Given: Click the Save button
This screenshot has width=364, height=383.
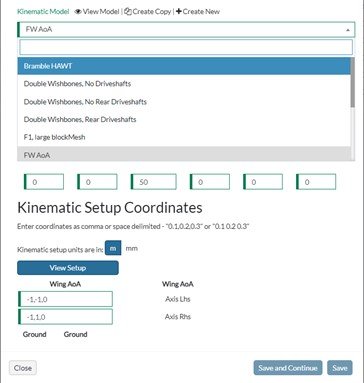Looking at the screenshot, I should tap(340, 368).
